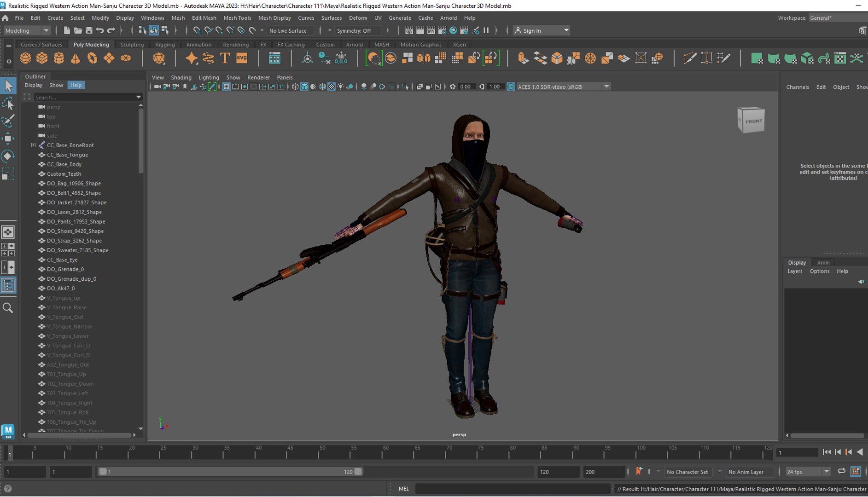Click the Maya home icon in menu bar
The width and height of the screenshot is (868, 497).
5,18
